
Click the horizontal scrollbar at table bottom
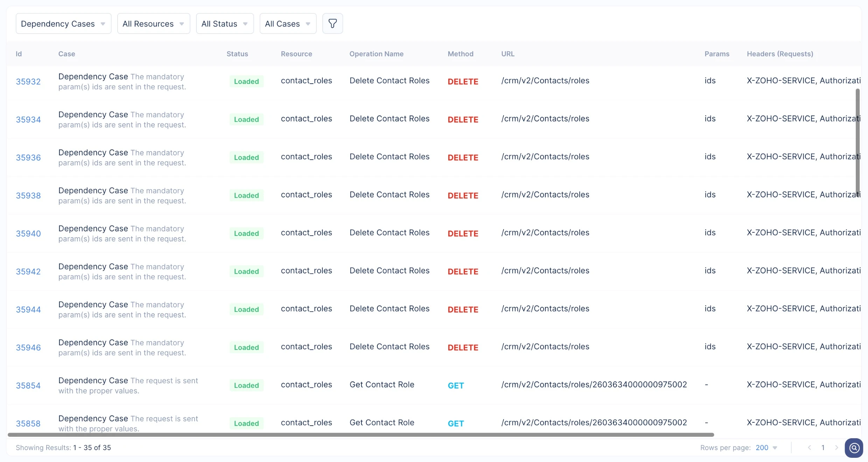click(360, 435)
